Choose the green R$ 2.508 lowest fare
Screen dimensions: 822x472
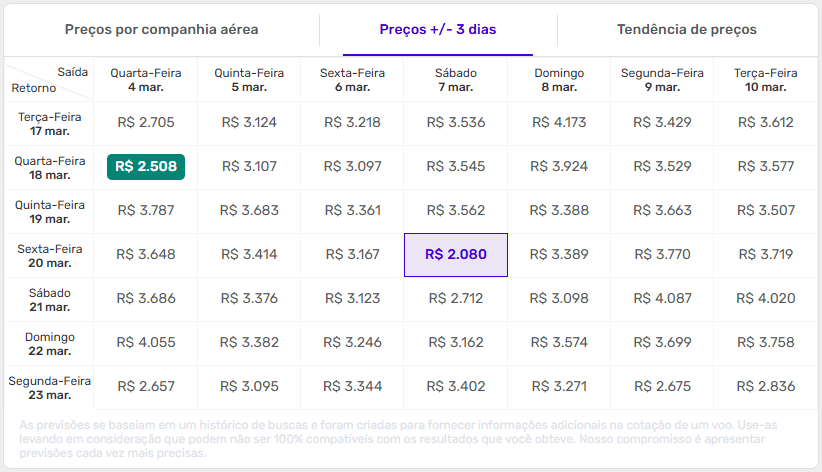[146, 167]
